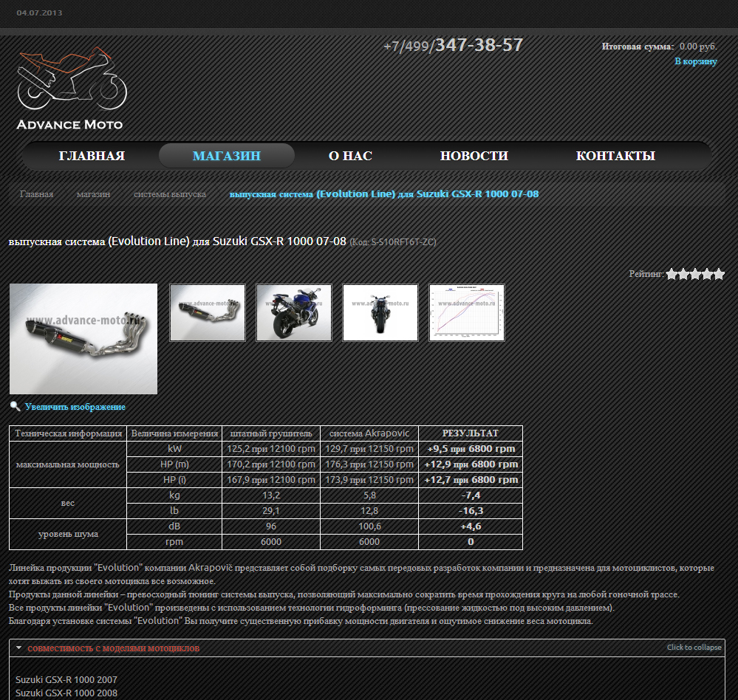
Task: Click the +9,5 при 6800 rpm cell
Action: pos(471,449)
